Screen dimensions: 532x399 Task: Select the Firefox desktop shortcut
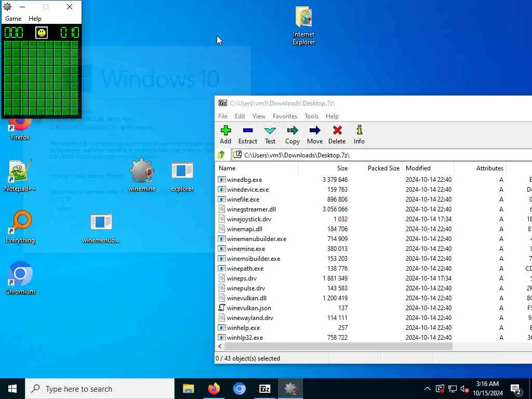[x=20, y=129]
